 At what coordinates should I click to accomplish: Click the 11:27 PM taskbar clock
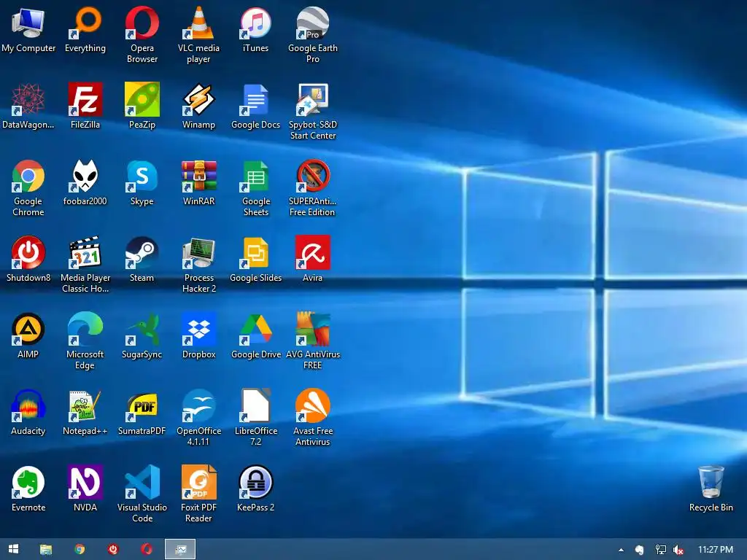pyautogui.click(x=716, y=550)
